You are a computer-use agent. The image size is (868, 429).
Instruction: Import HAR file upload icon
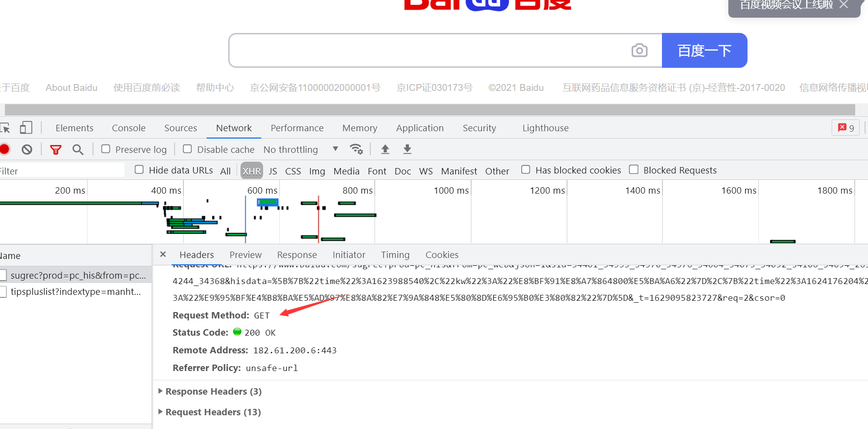(x=385, y=149)
